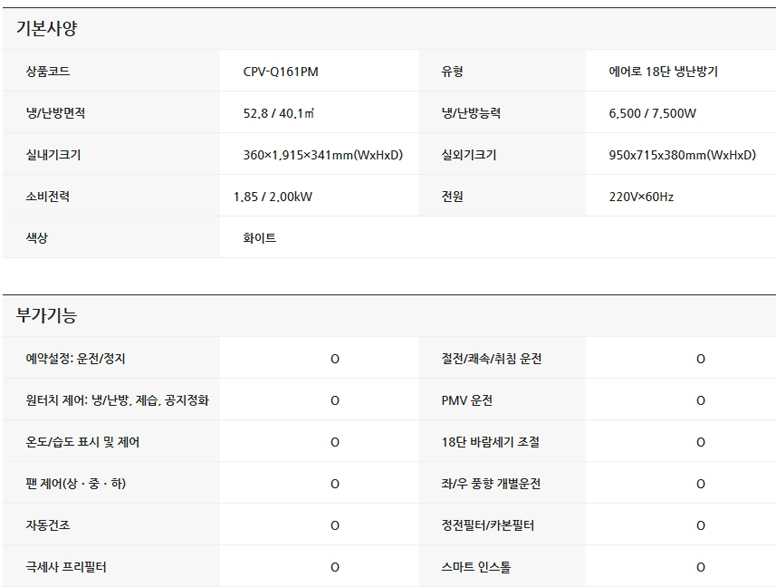Click the power spec 220V×60Hz
Image resolution: width=776 pixels, height=587 pixels.
pos(641,197)
